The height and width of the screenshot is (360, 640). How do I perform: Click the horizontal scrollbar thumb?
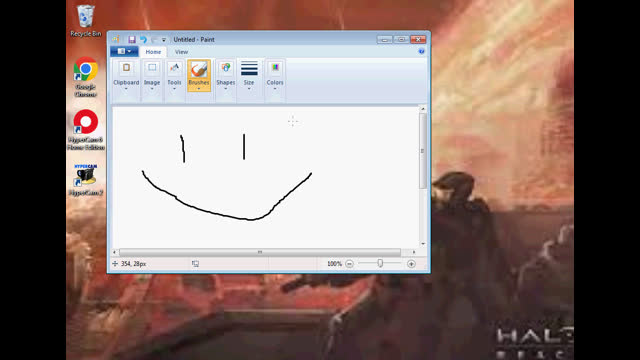tap(260, 252)
